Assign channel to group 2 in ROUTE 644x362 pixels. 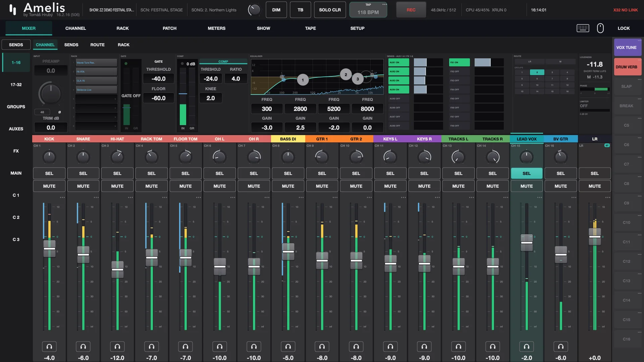click(x=537, y=72)
